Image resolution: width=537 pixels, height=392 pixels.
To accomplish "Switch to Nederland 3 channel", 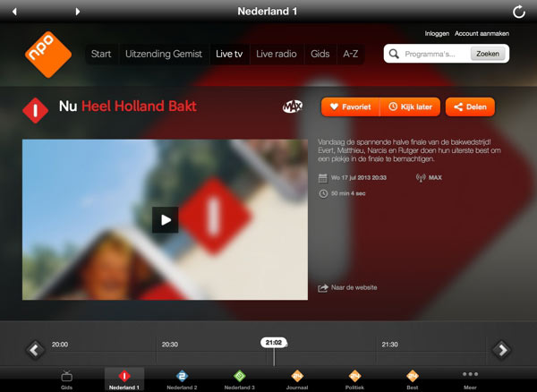I will [239, 380].
